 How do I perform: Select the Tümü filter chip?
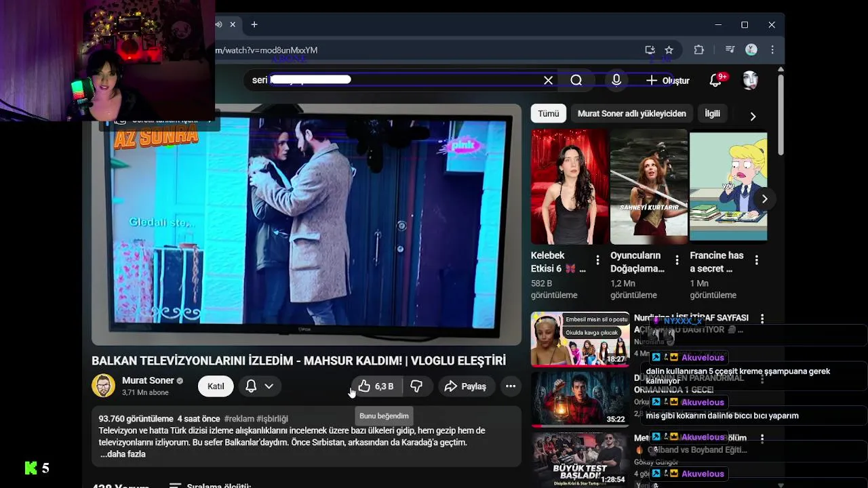pyautogui.click(x=549, y=113)
